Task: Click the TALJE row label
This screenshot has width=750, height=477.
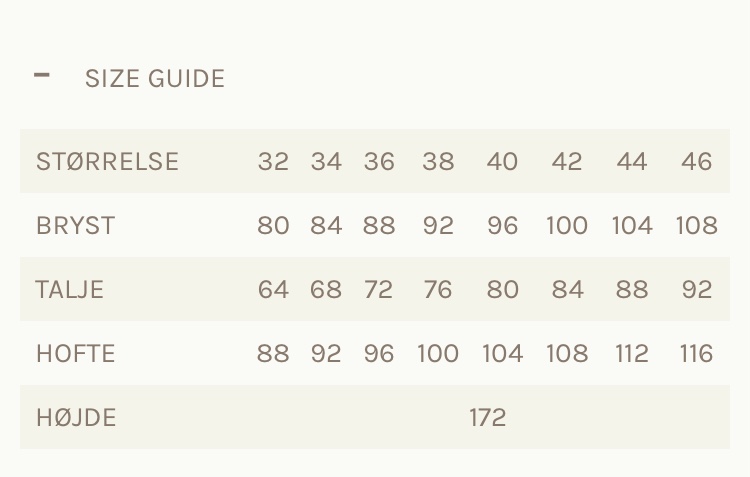Action: 70,289
